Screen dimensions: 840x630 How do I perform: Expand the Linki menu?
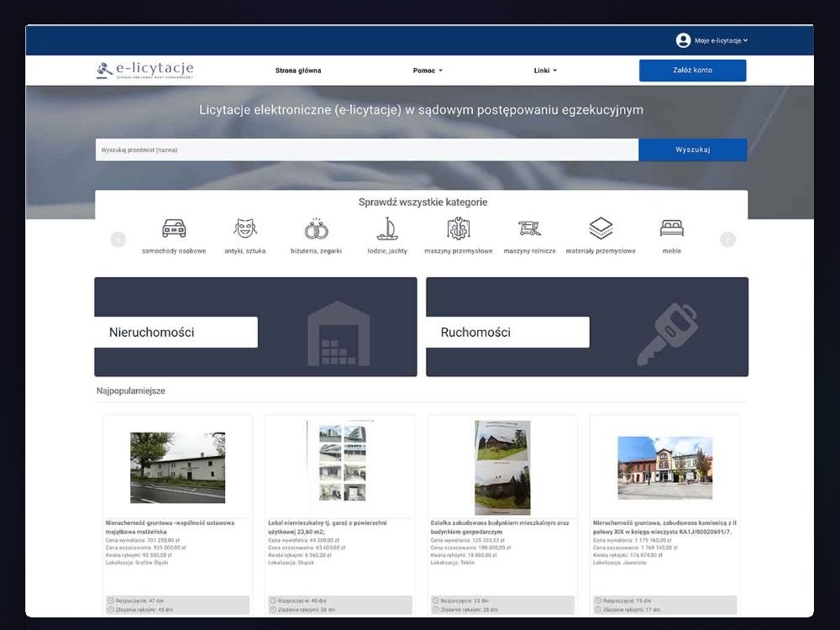pyautogui.click(x=545, y=71)
